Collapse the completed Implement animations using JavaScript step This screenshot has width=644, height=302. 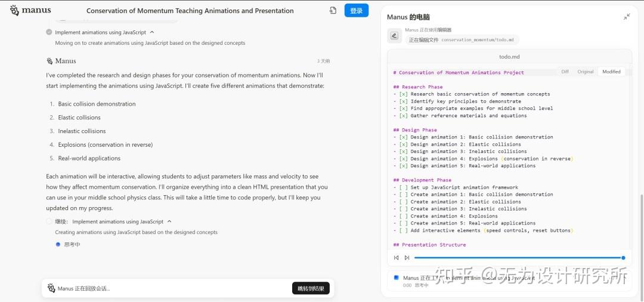(x=152, y=32)
